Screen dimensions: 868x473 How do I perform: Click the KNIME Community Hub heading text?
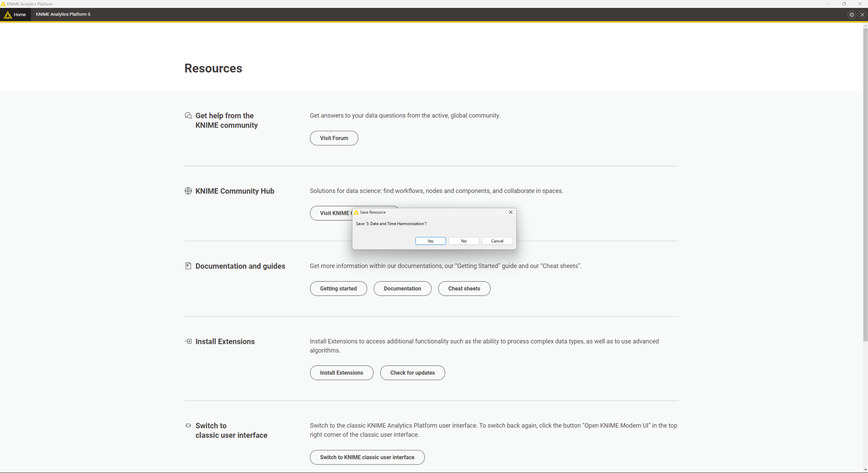[x=235, y=191]
